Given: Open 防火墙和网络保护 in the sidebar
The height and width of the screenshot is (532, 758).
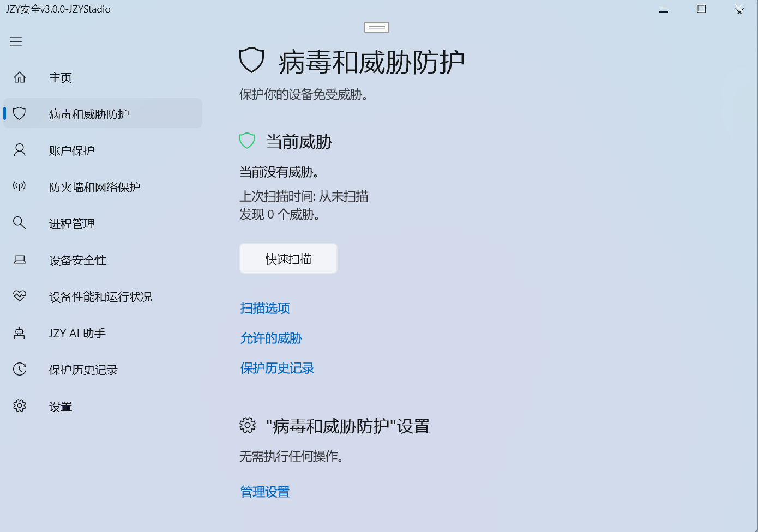Looking at the screenshot, I should pyautogui.click(x=103, y=186).
